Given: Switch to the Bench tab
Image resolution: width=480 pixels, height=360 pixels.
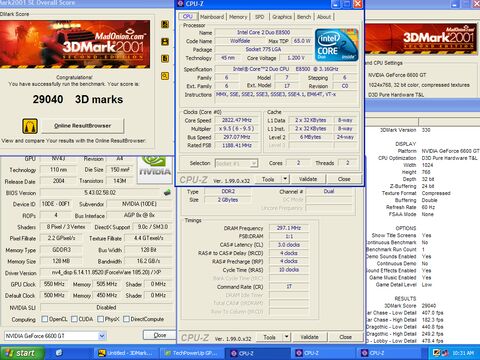Looking at the screenshot, I should click(x=304, y=17).
